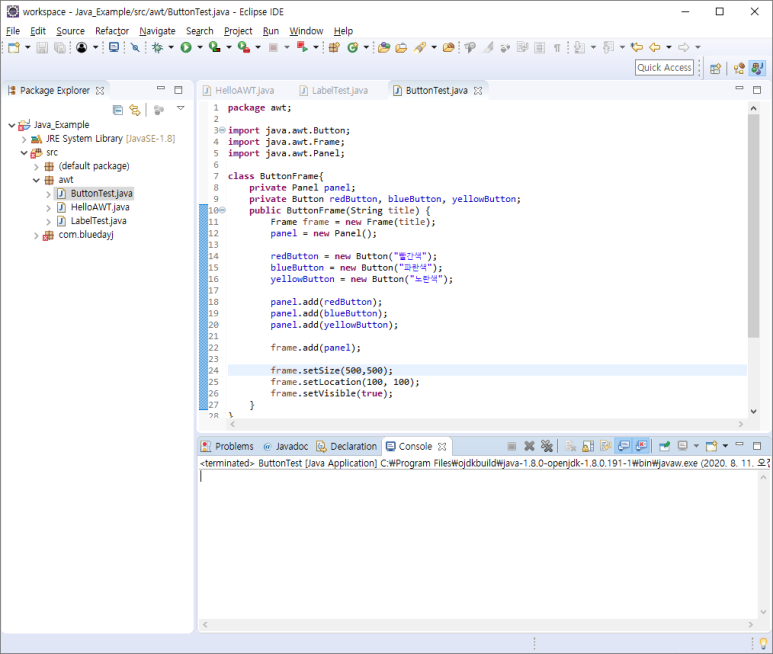Select LabelTest.java in Package Explorer
This screenshot has height=654, width=773.
pos(98,221)
